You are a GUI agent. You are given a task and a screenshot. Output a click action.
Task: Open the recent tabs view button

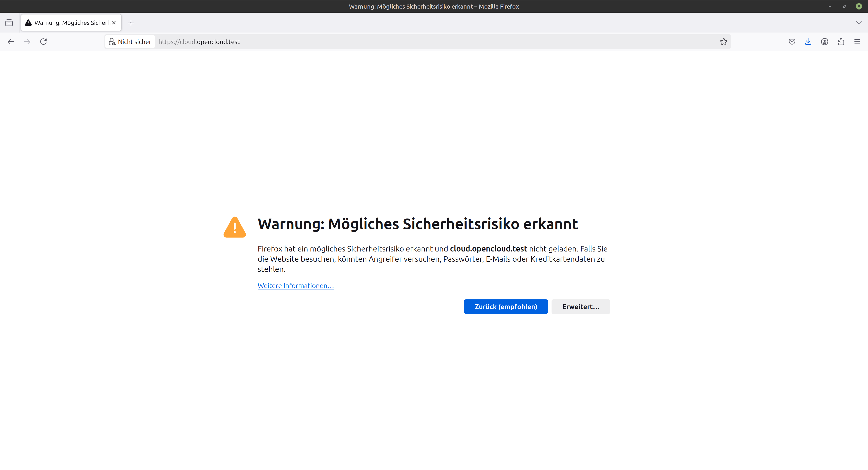[9, 23]
